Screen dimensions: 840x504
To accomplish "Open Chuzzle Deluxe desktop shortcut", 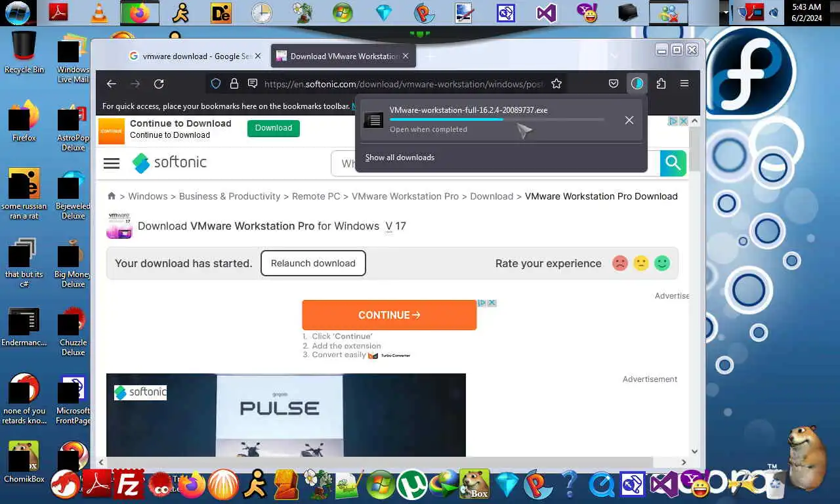I will [x=73, y=331].
